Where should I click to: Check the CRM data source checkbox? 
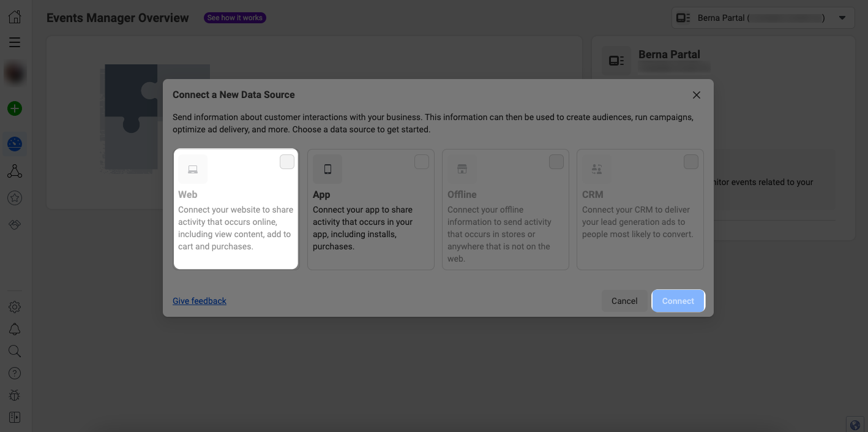pos(690,161)
